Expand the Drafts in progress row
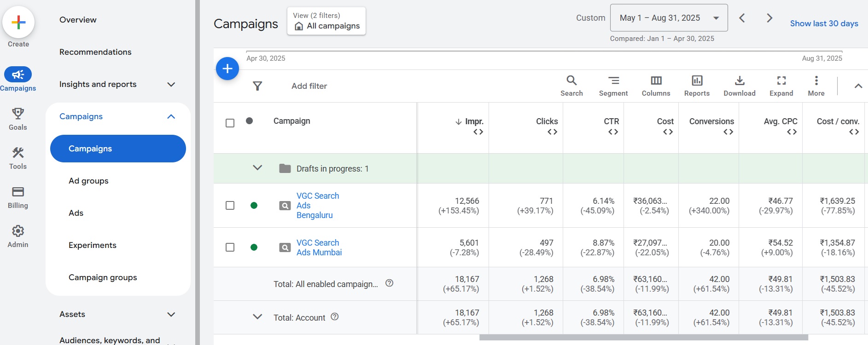Viewport: 868px width, 345px height. [x=257, y=168]
